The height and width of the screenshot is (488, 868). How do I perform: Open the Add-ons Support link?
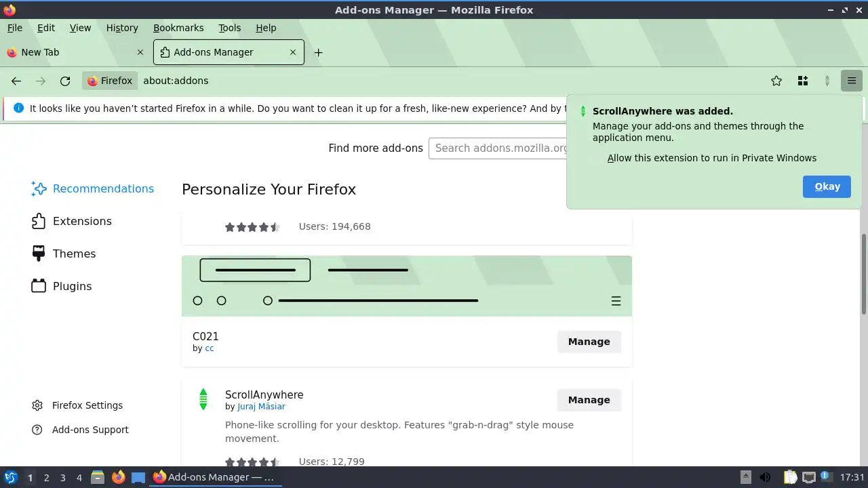[80, 430]
